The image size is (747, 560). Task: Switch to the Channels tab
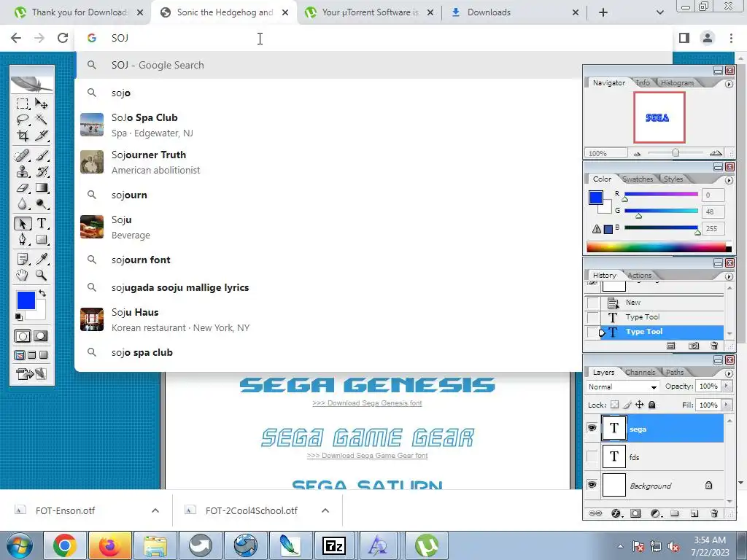(x=639, y=373)
